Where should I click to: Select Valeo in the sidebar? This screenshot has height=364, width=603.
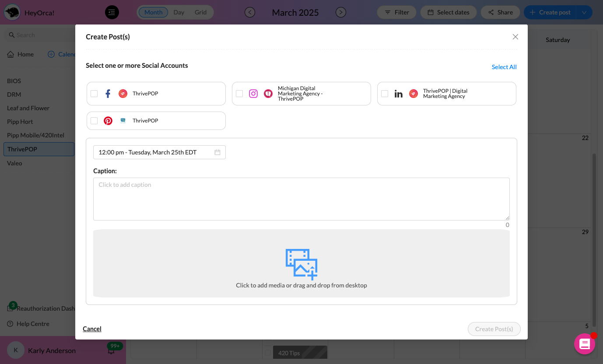tap(14, 163)
